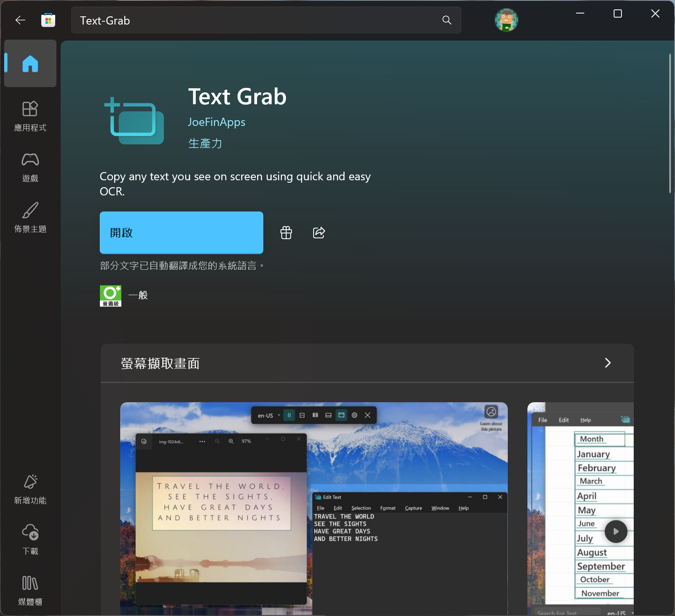Go to Home in the sidebar
The height and width of the screenshot is (616, 675).
(x=30, y=64)
